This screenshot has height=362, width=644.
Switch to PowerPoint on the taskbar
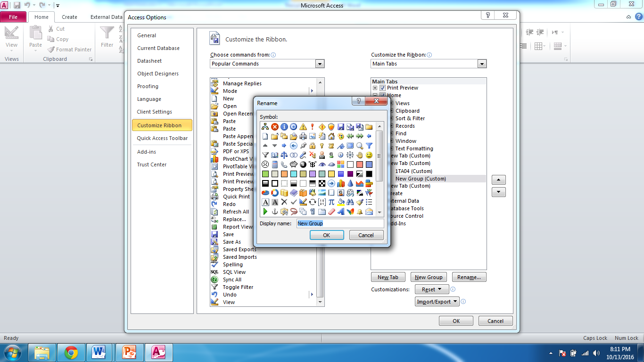pos(129,353)
